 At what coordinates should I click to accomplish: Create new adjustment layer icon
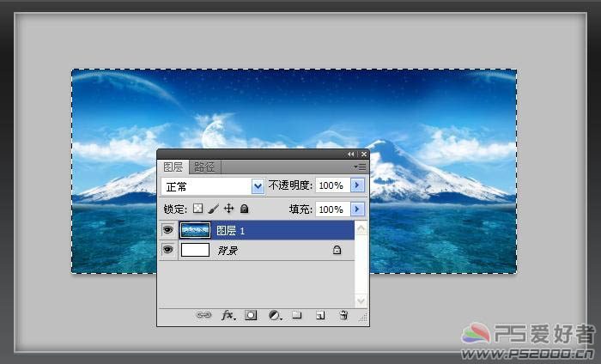pos(274,315)
